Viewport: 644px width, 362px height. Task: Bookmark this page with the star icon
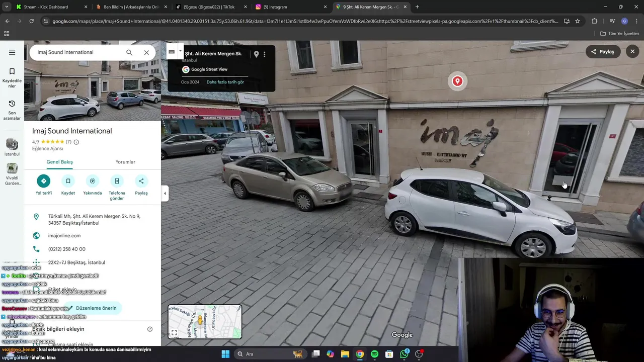[x=578, y=21]
